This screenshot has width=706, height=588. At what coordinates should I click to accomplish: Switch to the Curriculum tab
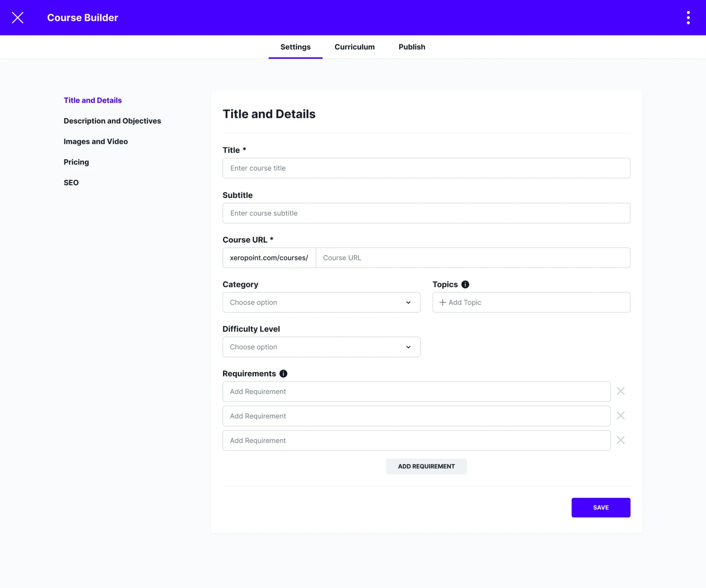tap(354, 47)
